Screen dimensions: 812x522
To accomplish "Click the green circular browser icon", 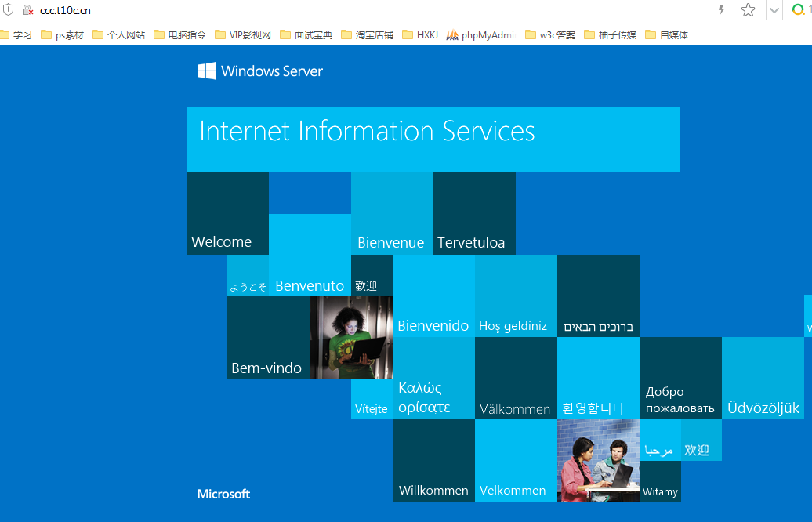I will (x=798, y=9).
